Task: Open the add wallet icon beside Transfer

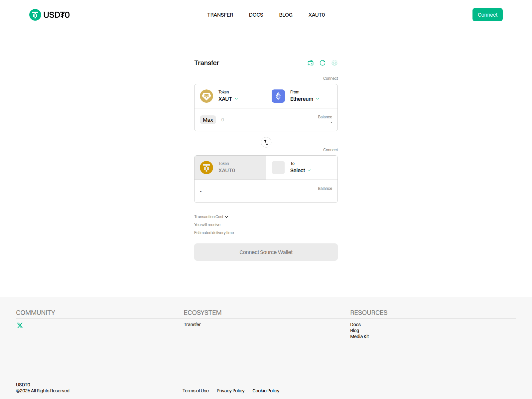Action: tap(311, 63)
